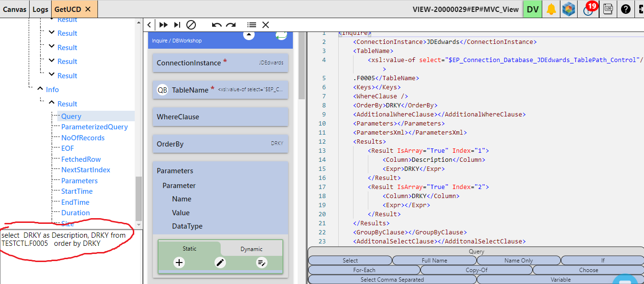Click the QB query builder icon
Image resolution: width=644 pixels, height=284 pixels.
(162, 90)
